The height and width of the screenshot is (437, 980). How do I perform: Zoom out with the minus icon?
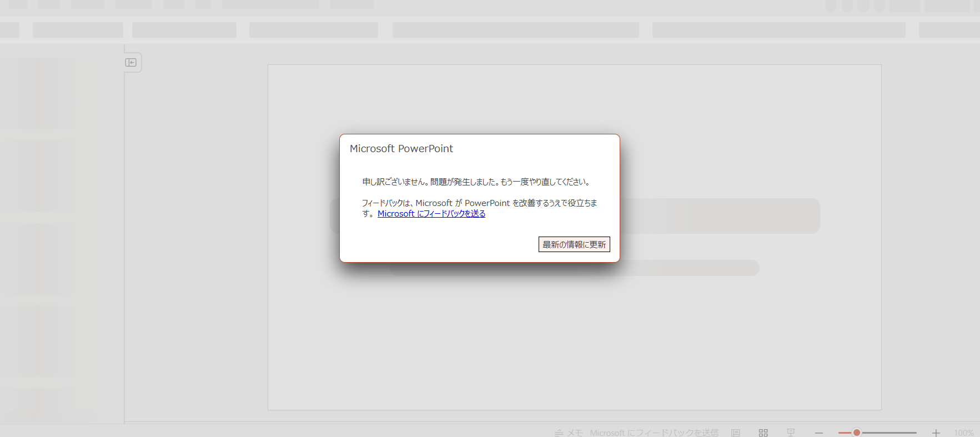(x=819, y=433)
